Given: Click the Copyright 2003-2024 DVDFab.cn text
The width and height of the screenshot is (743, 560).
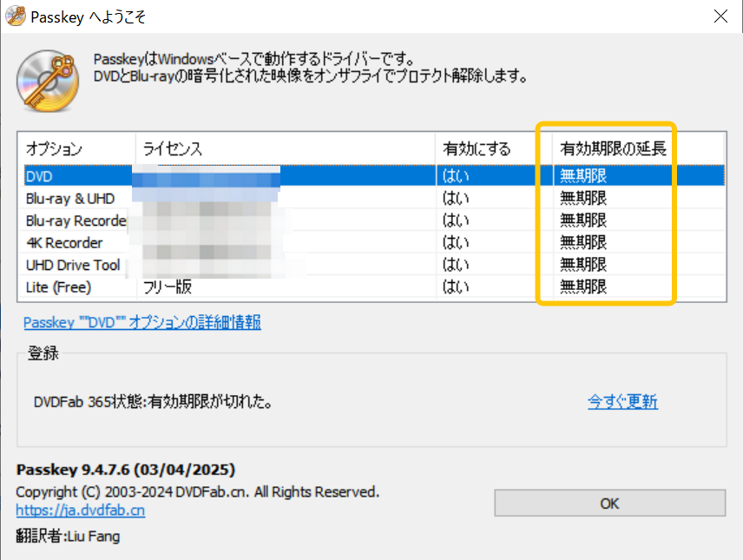Looking at the screenshot, I should [x=198, y=492].
